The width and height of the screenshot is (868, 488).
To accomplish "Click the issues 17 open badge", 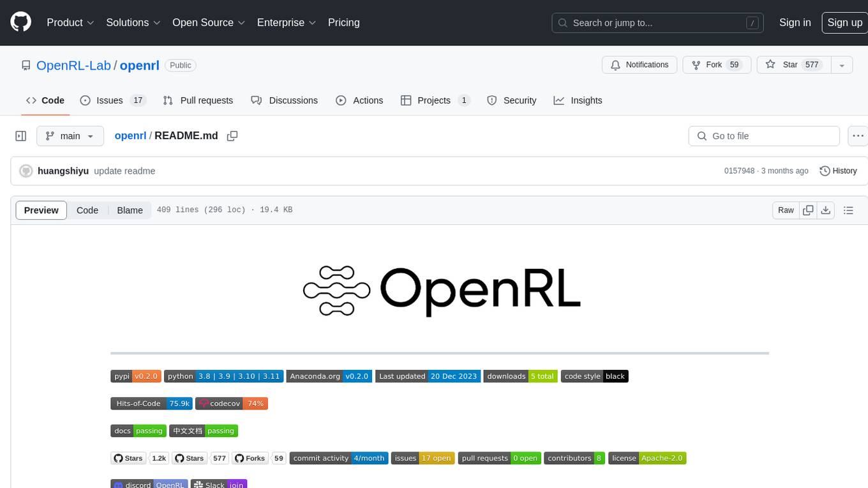I will click(423, 458).
